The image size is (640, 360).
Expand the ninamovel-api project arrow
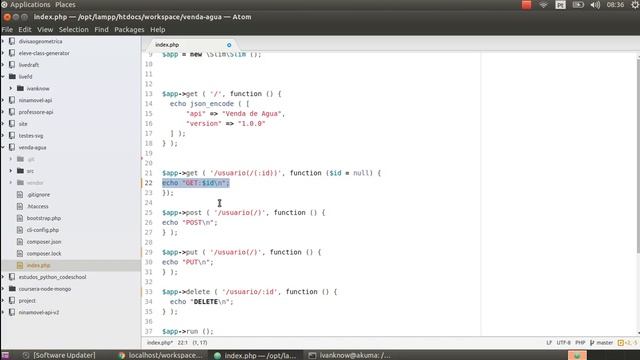tap(3, 100)
